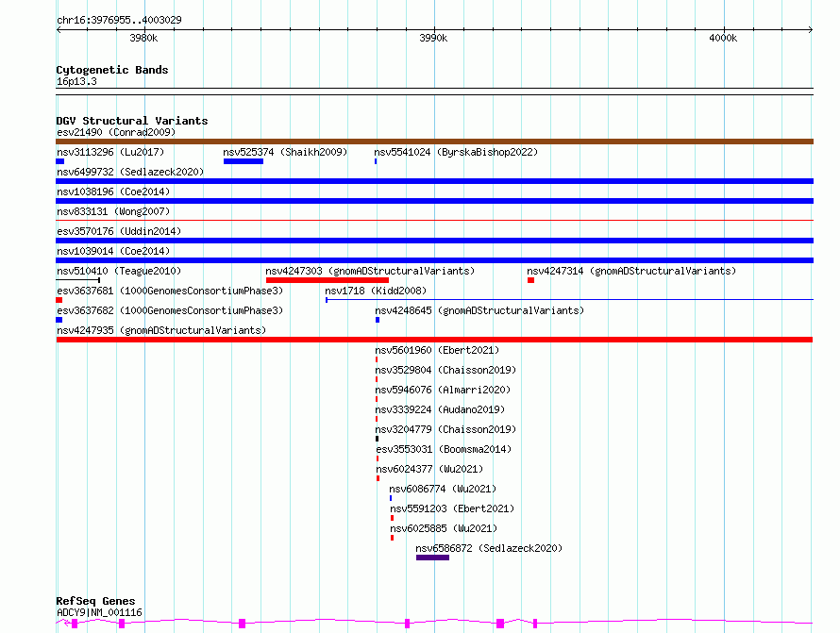
Task: Open nsv6086774 (Wu2021) label
Action: tap(443, 489)
